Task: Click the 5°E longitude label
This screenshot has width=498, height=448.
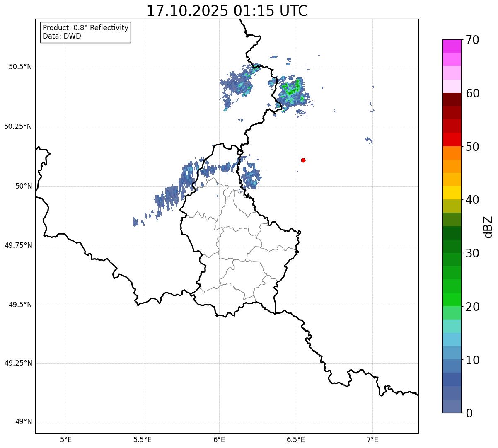Action: (x=66, y=439)
